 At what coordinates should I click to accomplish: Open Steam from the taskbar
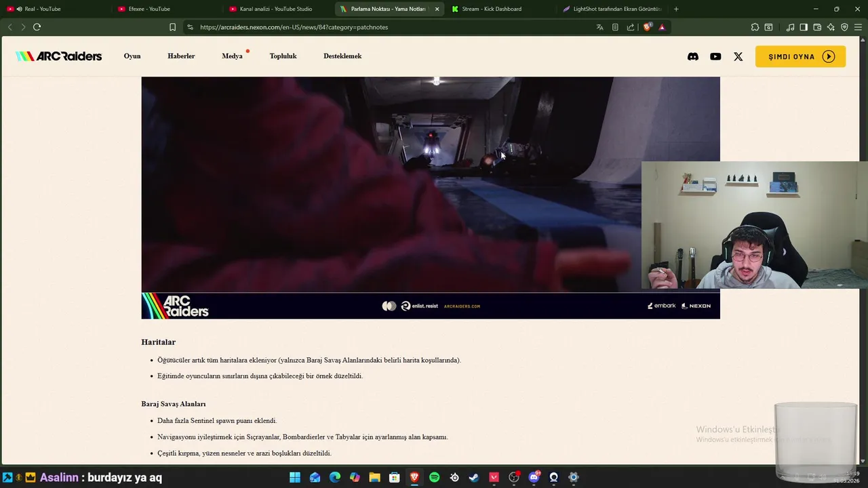pos(474,477)
